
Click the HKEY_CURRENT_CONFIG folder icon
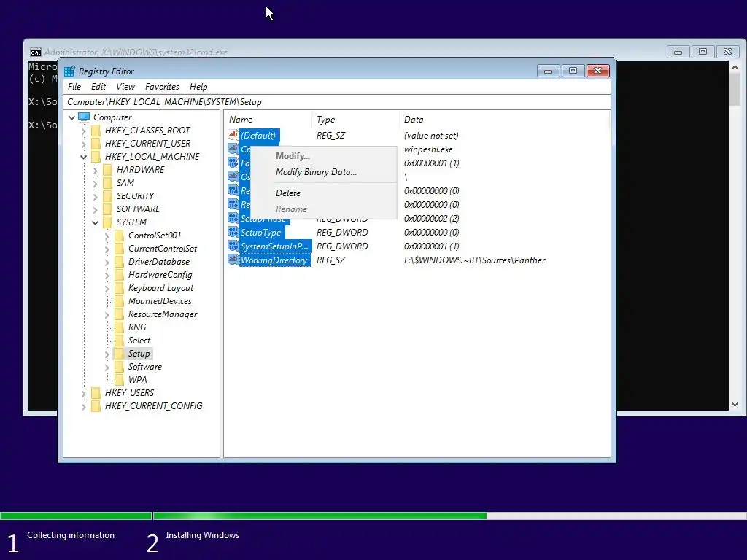(x=96, y=406)
